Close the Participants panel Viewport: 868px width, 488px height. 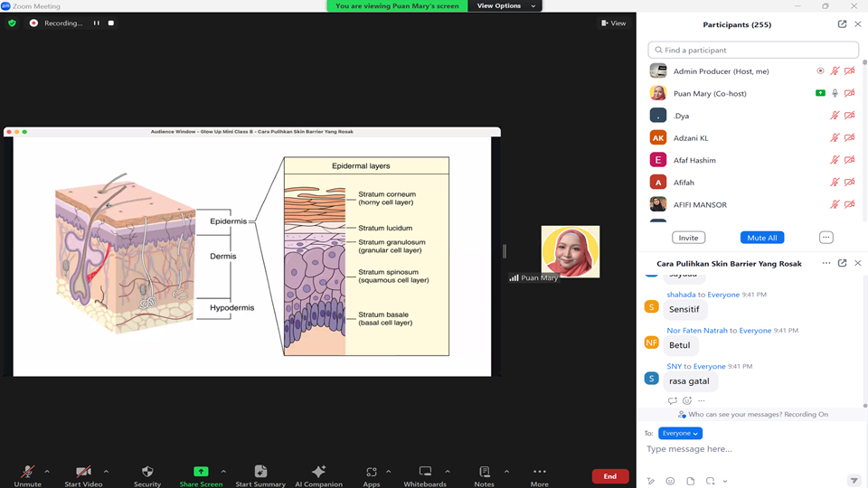pos(858,24)
